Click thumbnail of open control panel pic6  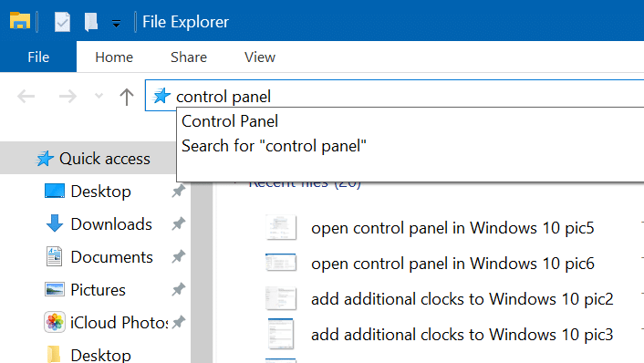(281, 263)
